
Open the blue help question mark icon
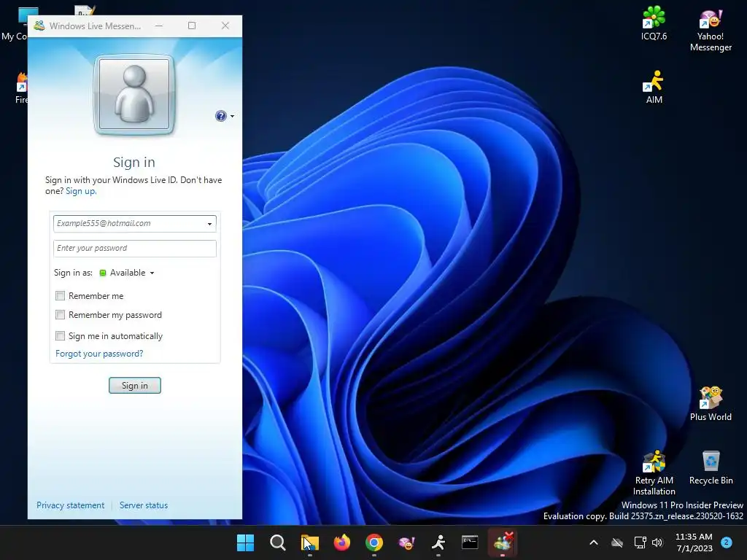[220, 116]
